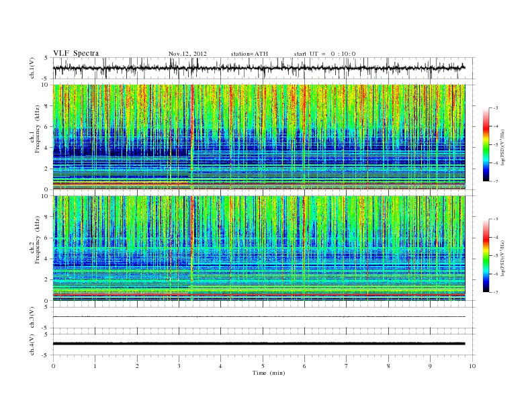
Task: Click the upper PSD color scale bar
Action: pos(486,144)
